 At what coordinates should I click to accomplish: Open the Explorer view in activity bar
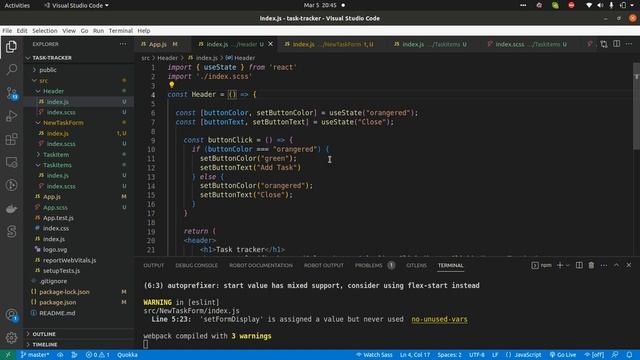[11, 47]
